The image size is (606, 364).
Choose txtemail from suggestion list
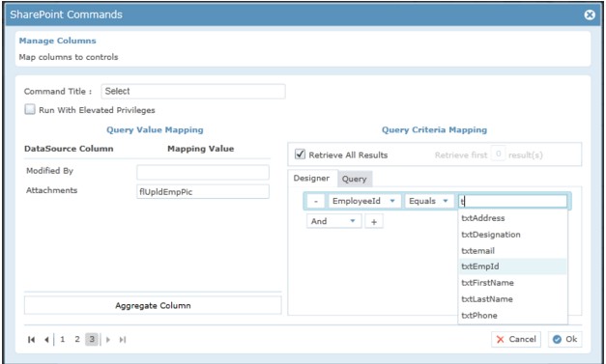pos(512,250)
